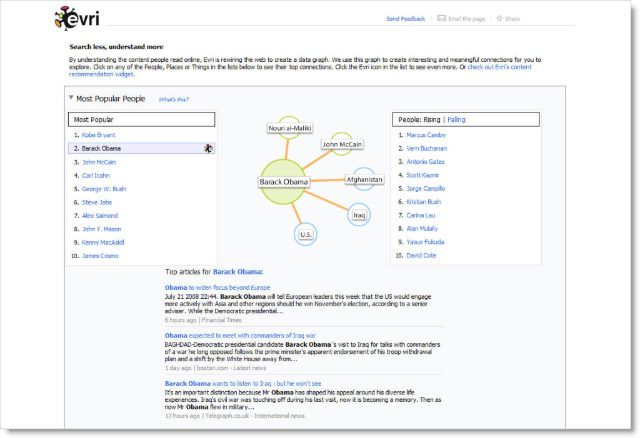Select George W. Bush in the list
640x438 pixels.
tap(104, 189)
